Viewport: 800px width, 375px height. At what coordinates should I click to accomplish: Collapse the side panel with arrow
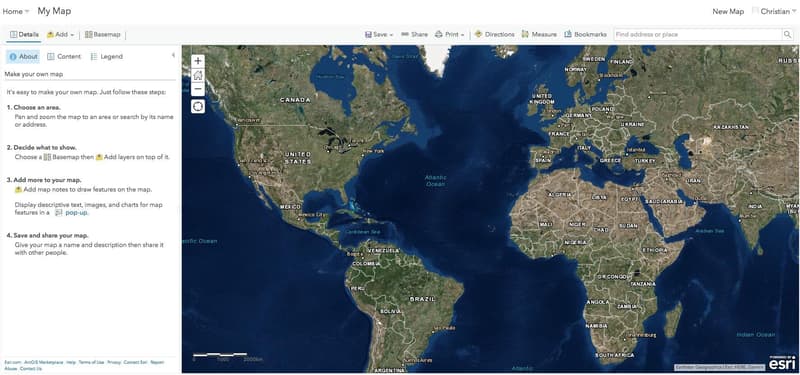pos(173,55)
